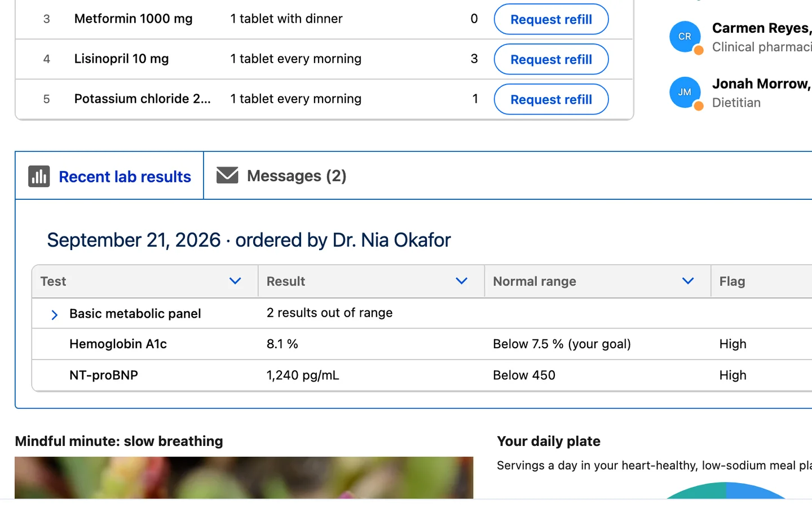Screen dimensions: 812x508
Task: Open the Test column dropdown arrow
Action: tap(235, 281)
